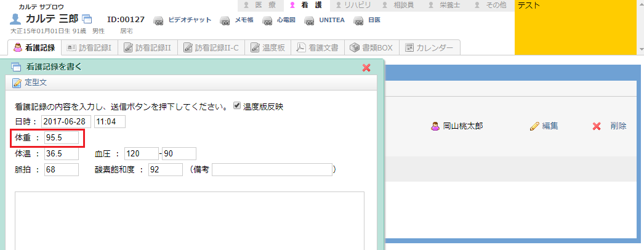Click the yellow テスト memo area
Screen dimensions: 644x250
pos(576,28)
